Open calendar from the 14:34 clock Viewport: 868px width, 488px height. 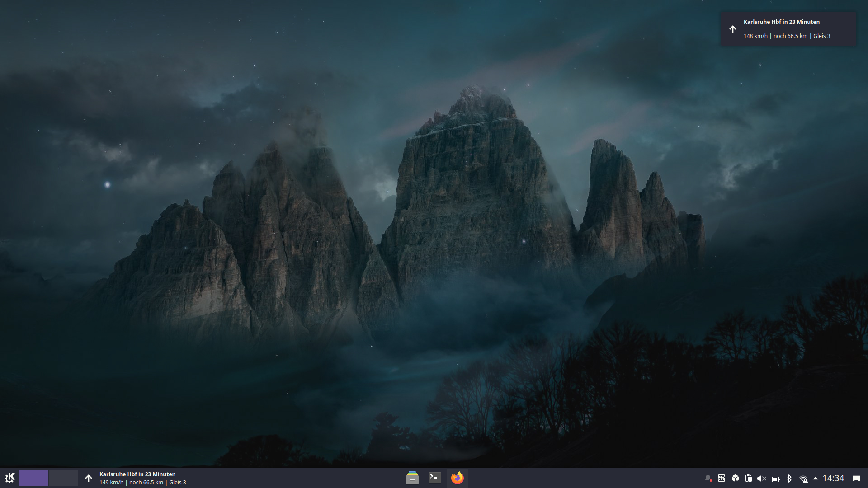(833, 478)
